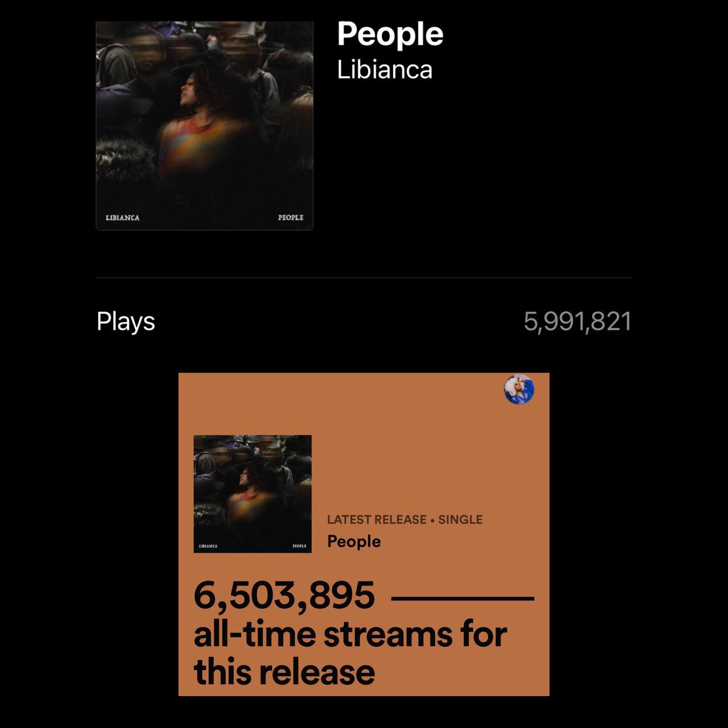Click the profile avatar on orange card
The width and height of the screenshot is (728, 728).
point(519,390)
